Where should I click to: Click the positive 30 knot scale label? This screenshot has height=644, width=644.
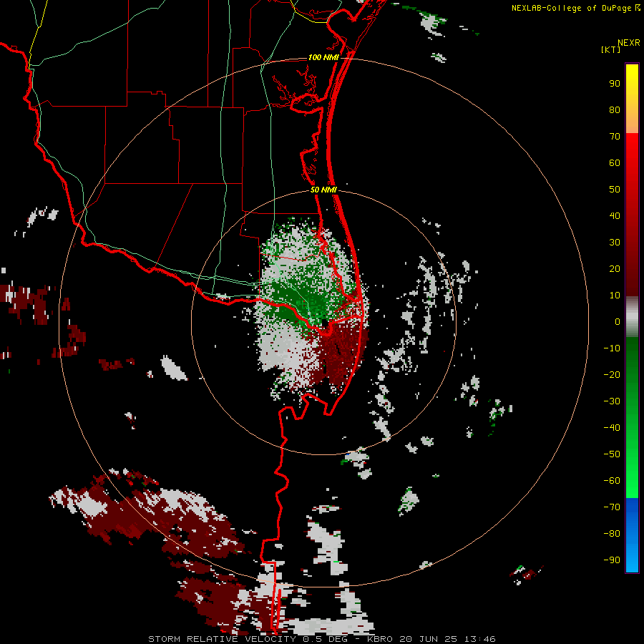click(615, 243)
